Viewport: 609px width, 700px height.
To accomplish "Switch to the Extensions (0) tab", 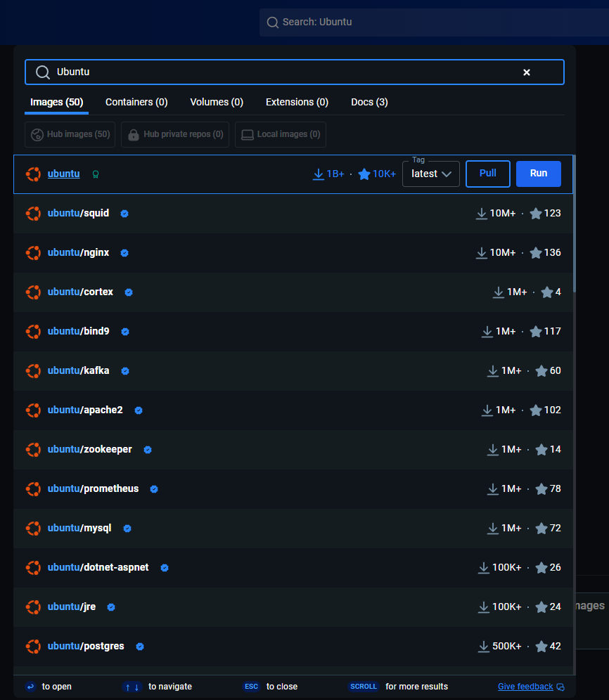I will (297, 102).
